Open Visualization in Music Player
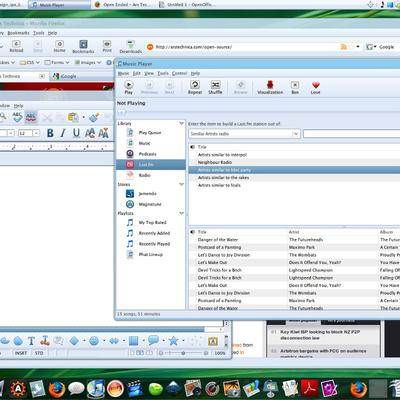 point(270,87)
